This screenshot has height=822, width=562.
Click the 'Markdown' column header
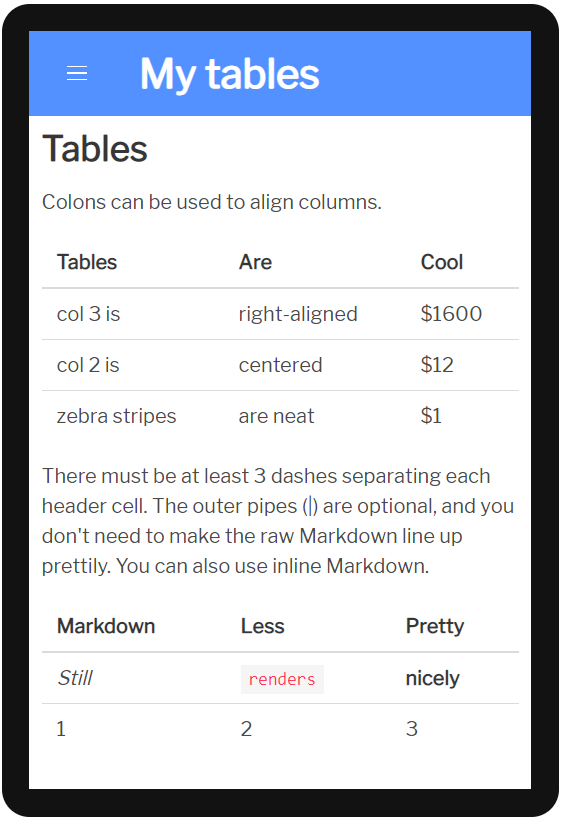point(106,626)
